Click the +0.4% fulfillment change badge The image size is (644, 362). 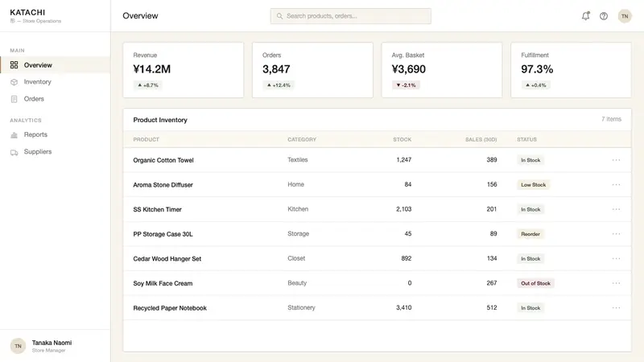(x=536, y=85)
